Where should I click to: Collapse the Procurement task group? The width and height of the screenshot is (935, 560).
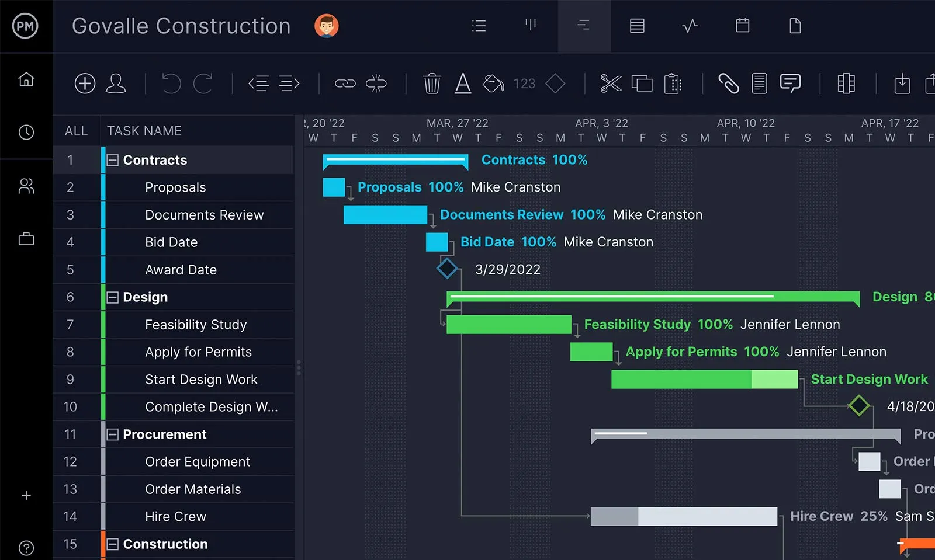coord(112,434)
